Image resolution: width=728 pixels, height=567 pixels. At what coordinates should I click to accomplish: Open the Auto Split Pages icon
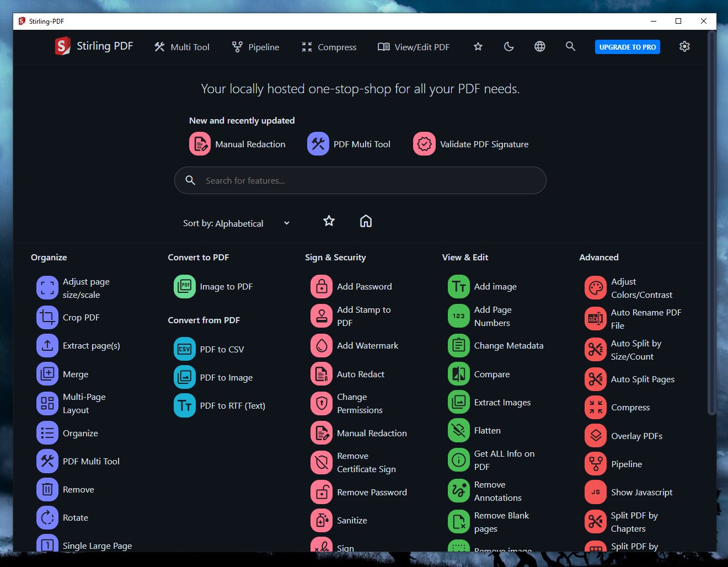[x=596, y=379]
